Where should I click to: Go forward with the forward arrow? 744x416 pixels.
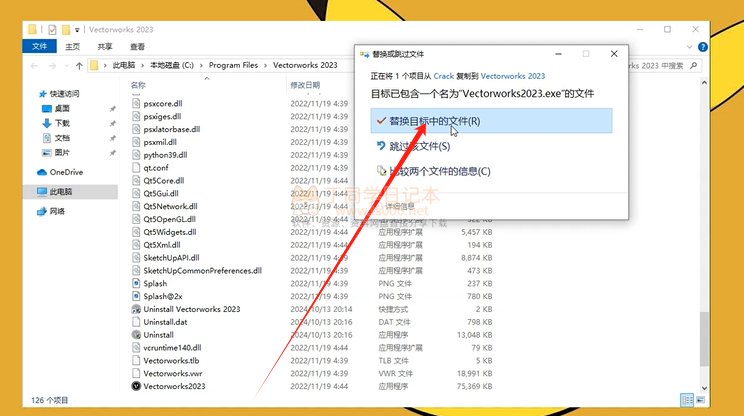coord(52,65)
